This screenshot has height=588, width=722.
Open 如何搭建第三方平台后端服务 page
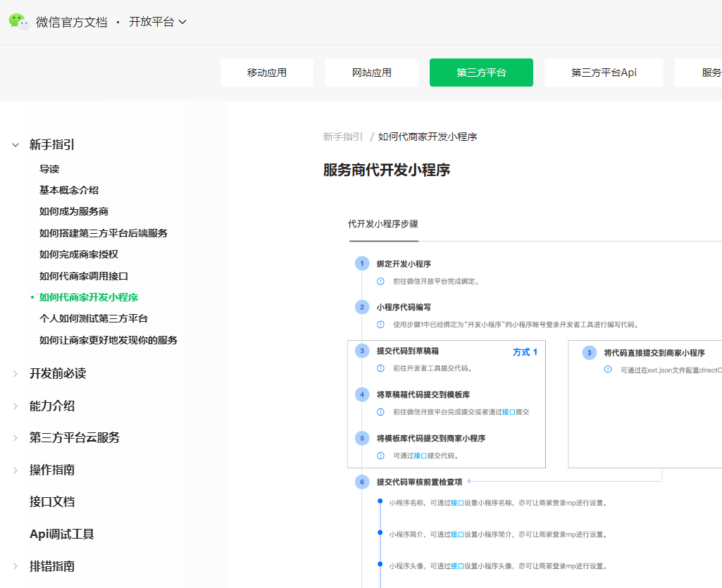coord(103,233)
